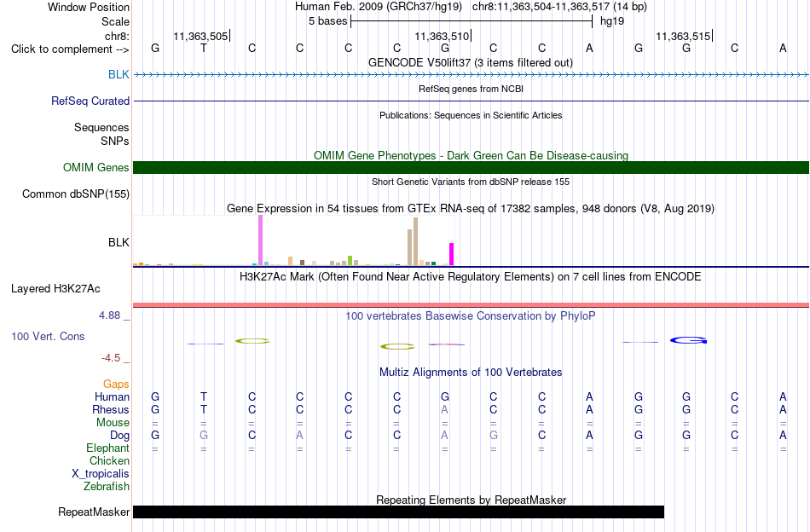
Task: Click 'Short Genetic Variants from dbSNP release 155'
Action: coord(471,182)
